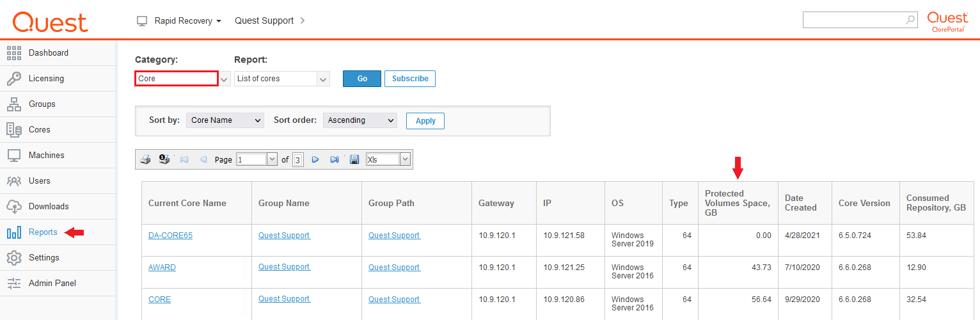Click the Reports bar chart icon

click(x=14, y=232)
